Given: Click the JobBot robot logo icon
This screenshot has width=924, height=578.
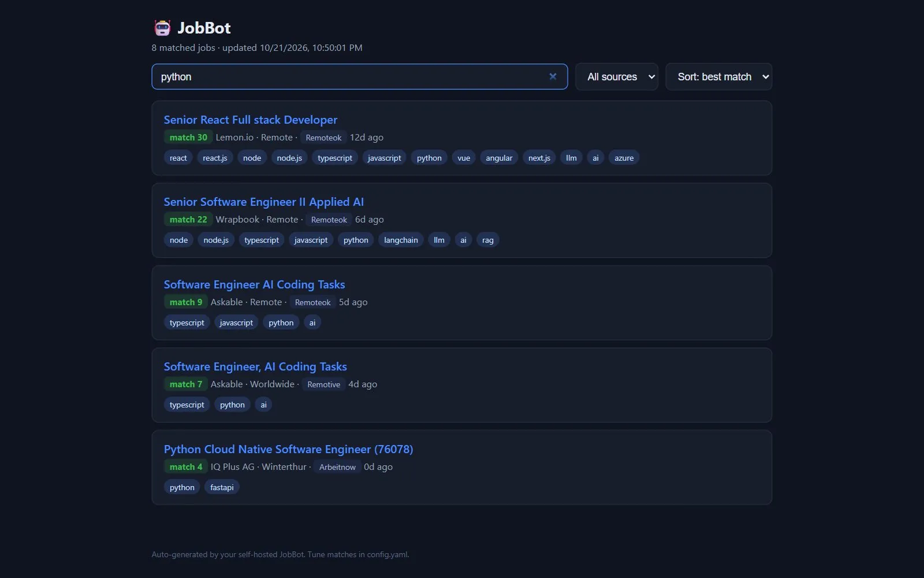Looking at the screenshot, I should pyautogui.click(x=162, y=28).
